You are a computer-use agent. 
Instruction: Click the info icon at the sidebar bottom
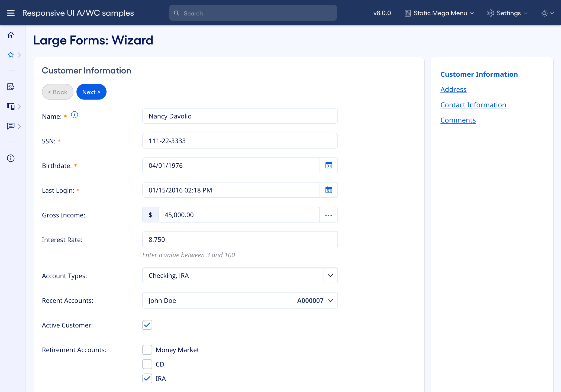pyautogui.click(x=11, y=158)
